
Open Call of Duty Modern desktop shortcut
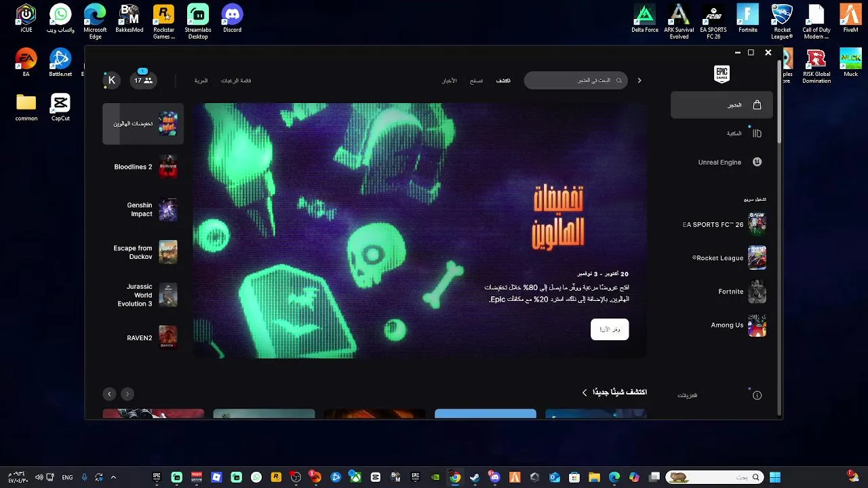816,21
